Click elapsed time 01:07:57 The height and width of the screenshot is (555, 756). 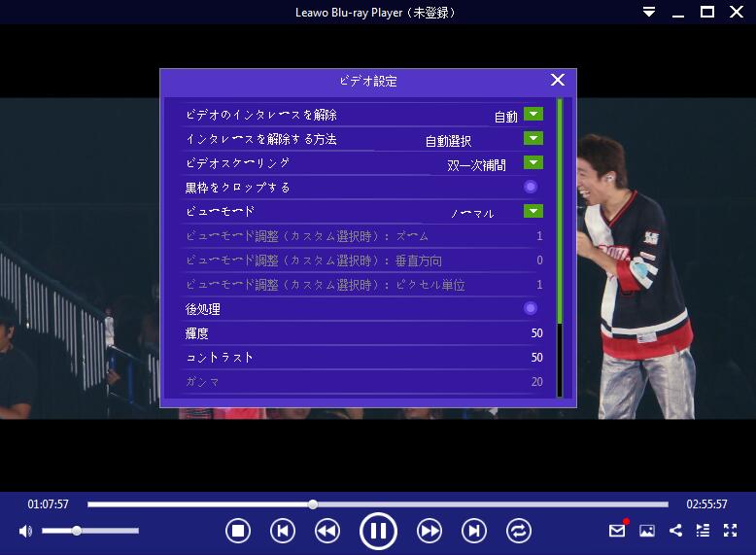[x=49, y=504]
